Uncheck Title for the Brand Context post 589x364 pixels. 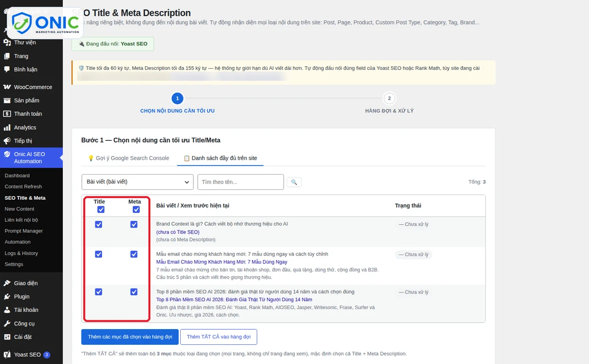(99, 224)
